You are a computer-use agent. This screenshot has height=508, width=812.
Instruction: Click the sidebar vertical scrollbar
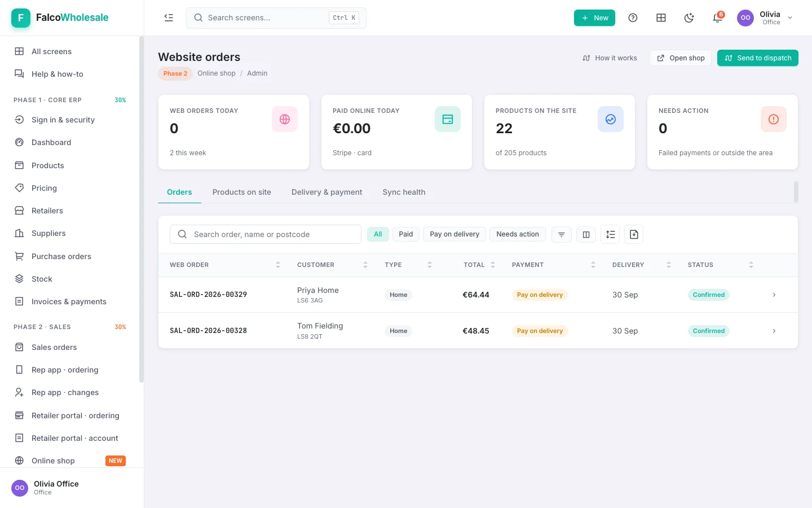pyautogui.click(x=142, y=210)
